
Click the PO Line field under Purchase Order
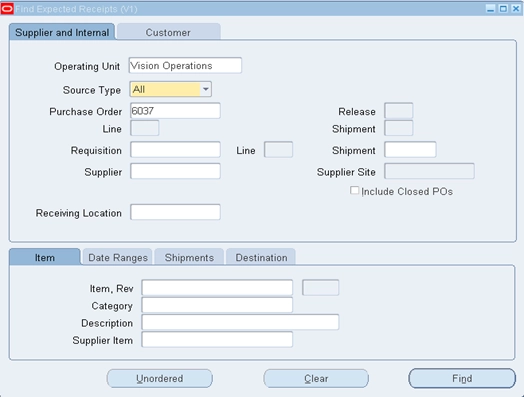click(145, 128)
